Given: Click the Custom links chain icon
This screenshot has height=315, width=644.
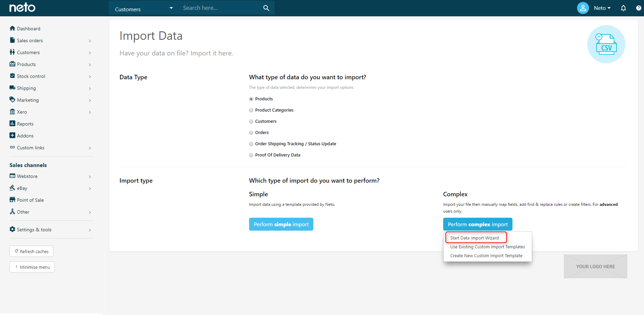Looking at the screenshot, I should (13, 147).
